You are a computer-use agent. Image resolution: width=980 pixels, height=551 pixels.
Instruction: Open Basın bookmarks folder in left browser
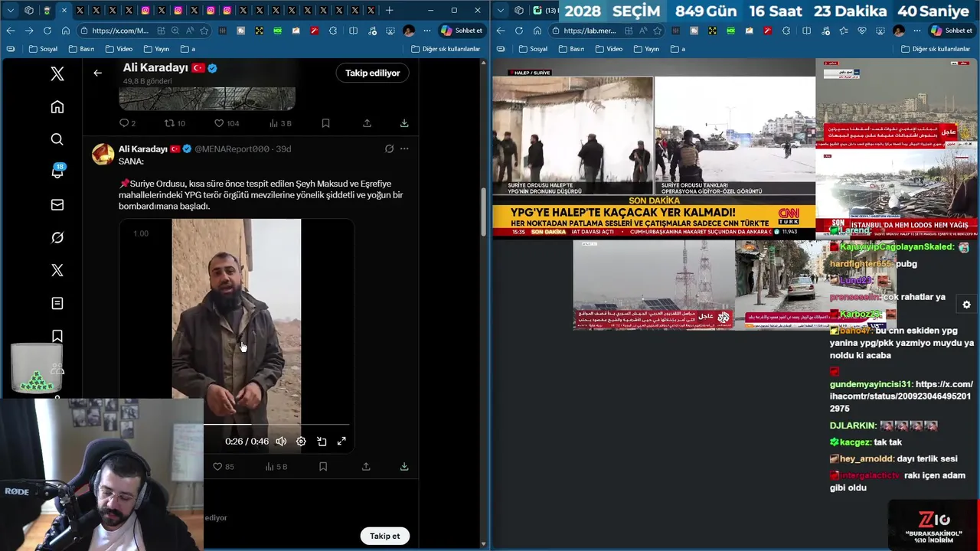[81, 49]
